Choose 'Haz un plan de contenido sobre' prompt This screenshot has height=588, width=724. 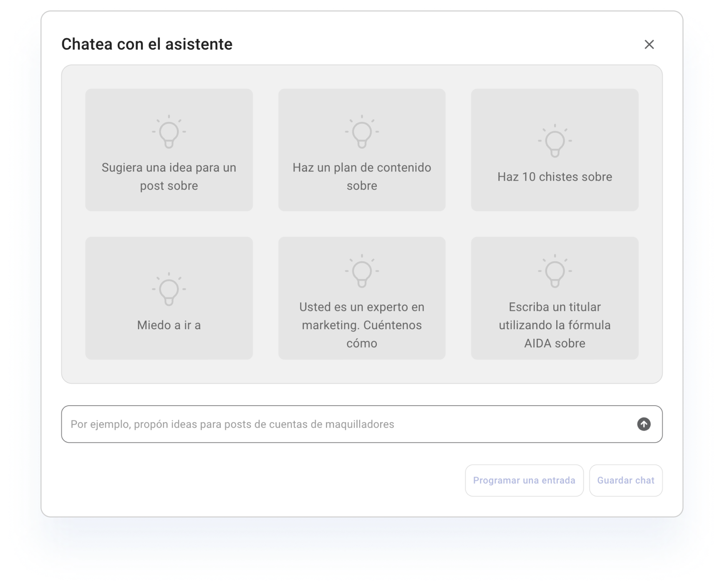pyautogui.click(x=362, y=150)
